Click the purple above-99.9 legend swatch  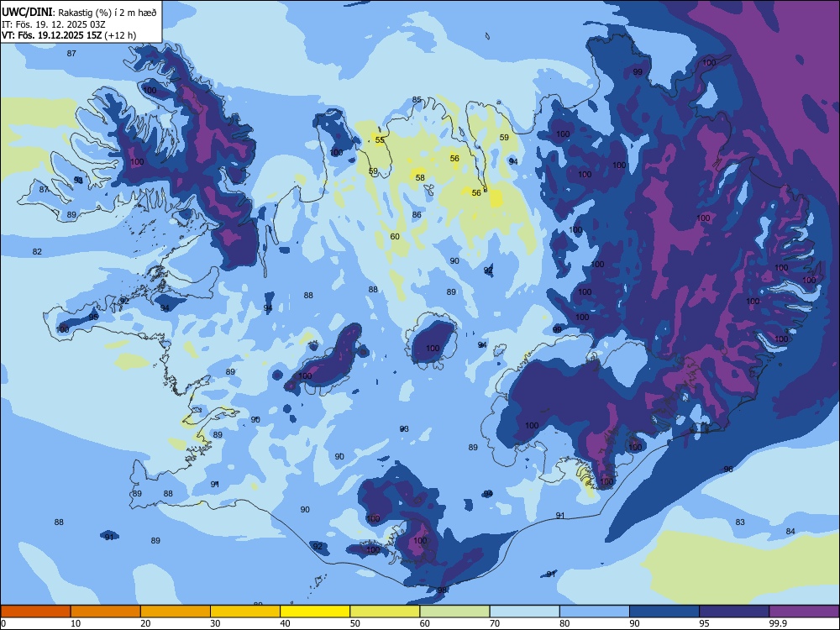(x=804, y=612)
